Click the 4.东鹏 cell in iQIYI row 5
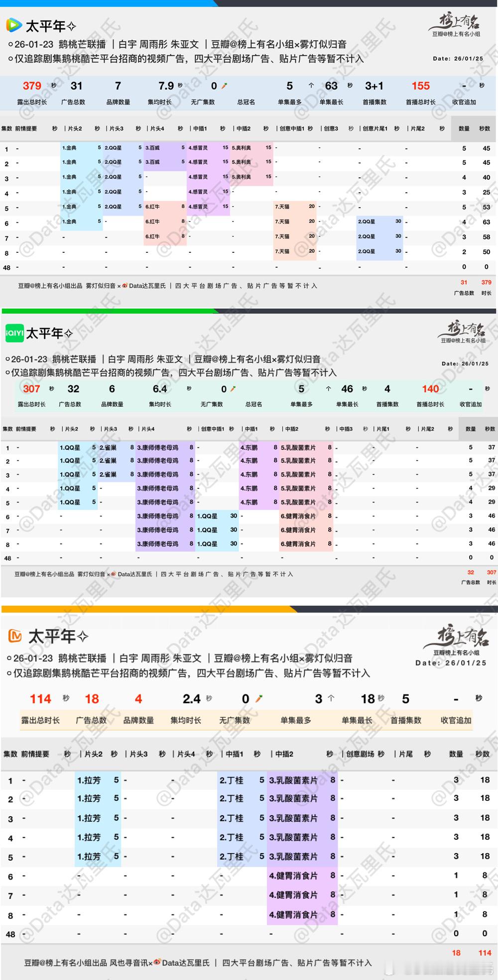498x980 pixels. click(x=259, y=502)
